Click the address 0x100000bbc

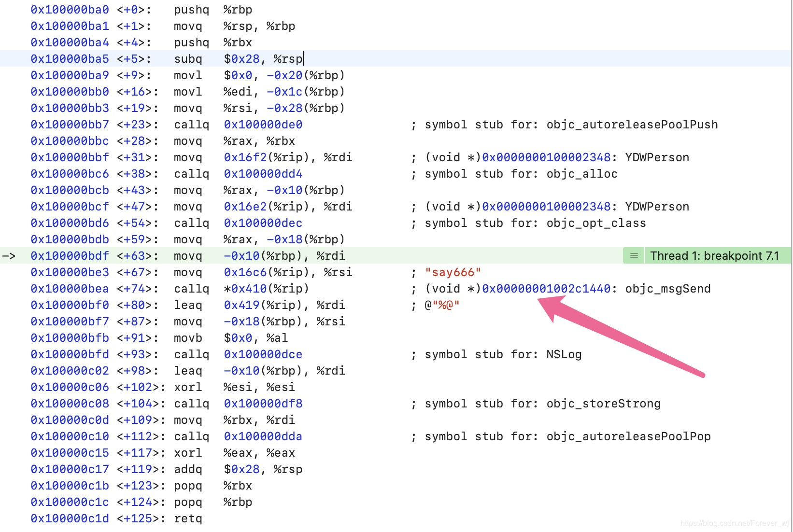click(70, 141)
